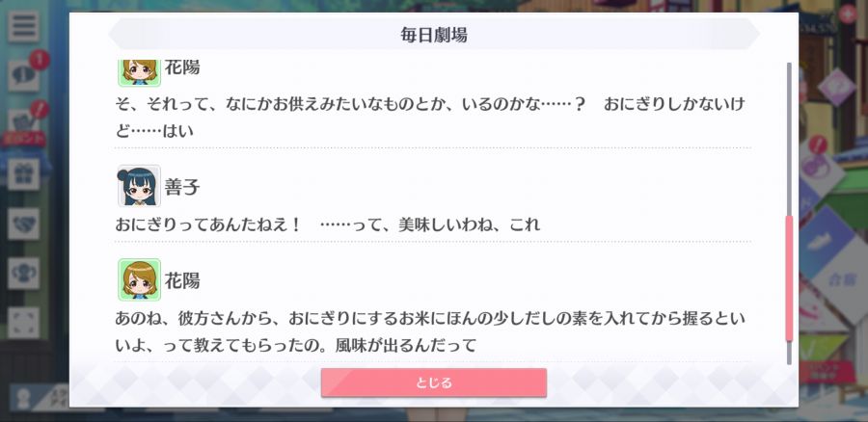Open the chat bubble notifications icon
Viewport: 868px width, 422px height.
point(23,75)
